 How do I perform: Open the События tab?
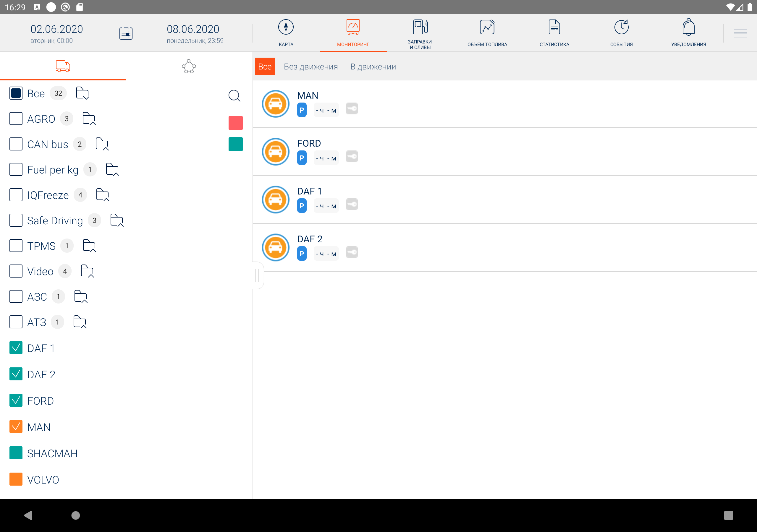[621, 33]
